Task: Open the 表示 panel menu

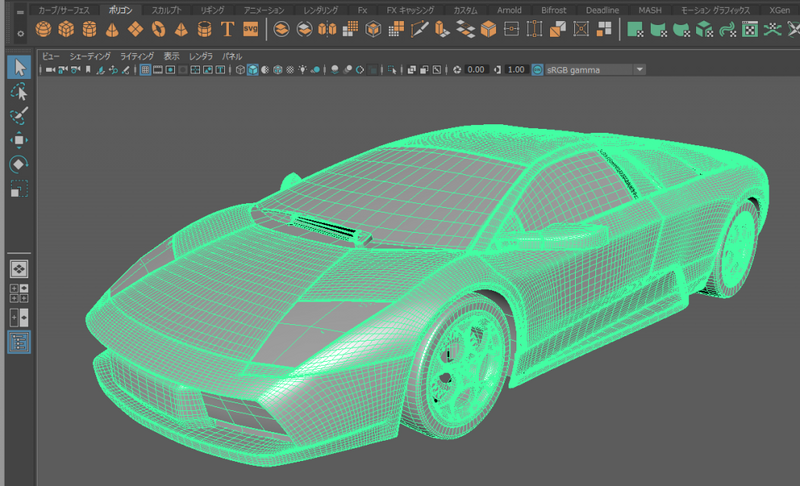Action: 171,56
